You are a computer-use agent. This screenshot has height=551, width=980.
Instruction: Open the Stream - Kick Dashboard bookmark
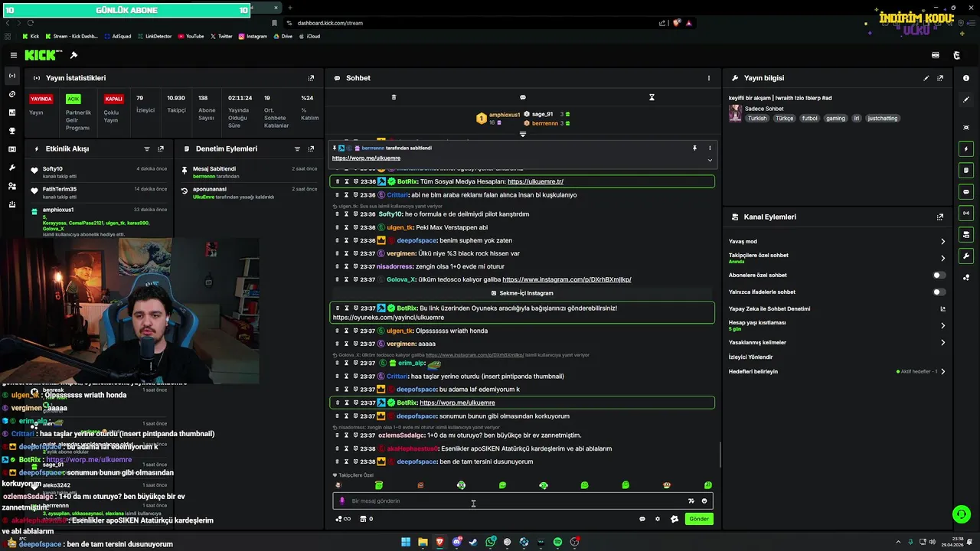pyautogui.click(x=71, y=36)
